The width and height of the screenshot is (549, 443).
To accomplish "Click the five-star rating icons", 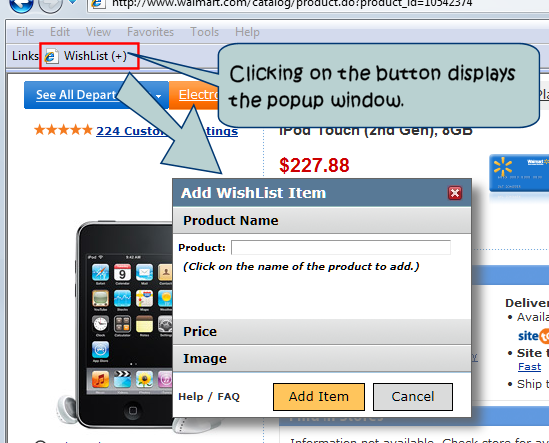I will coord(63,130).
